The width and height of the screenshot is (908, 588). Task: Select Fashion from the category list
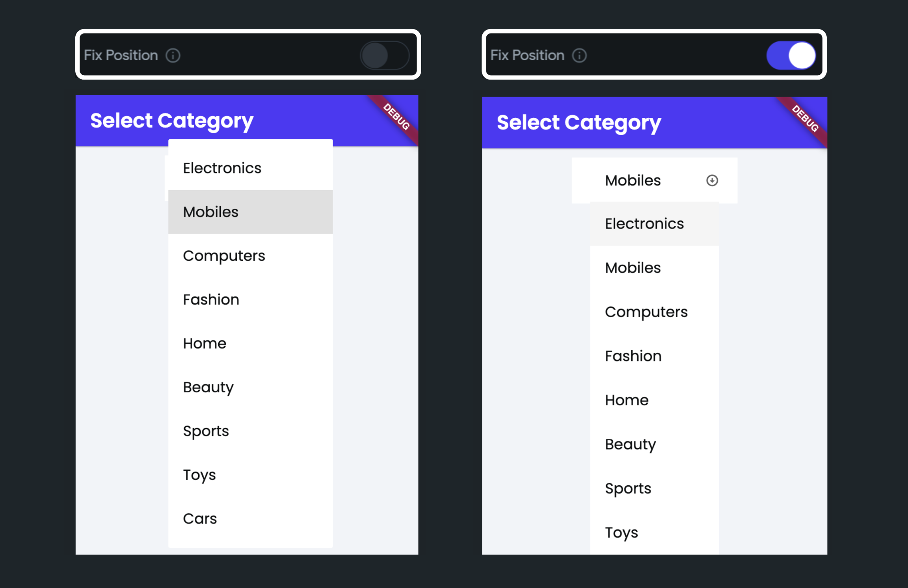(210, 299)
